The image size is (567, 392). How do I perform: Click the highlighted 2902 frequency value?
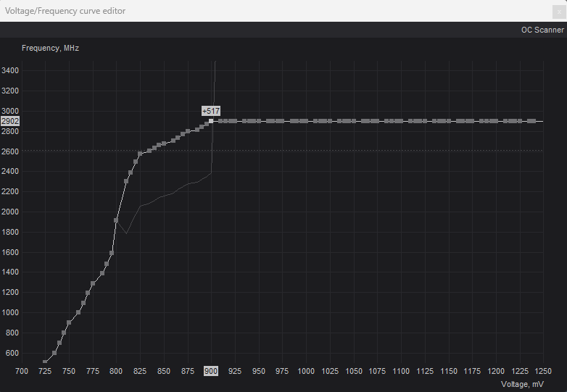(10, 121)
